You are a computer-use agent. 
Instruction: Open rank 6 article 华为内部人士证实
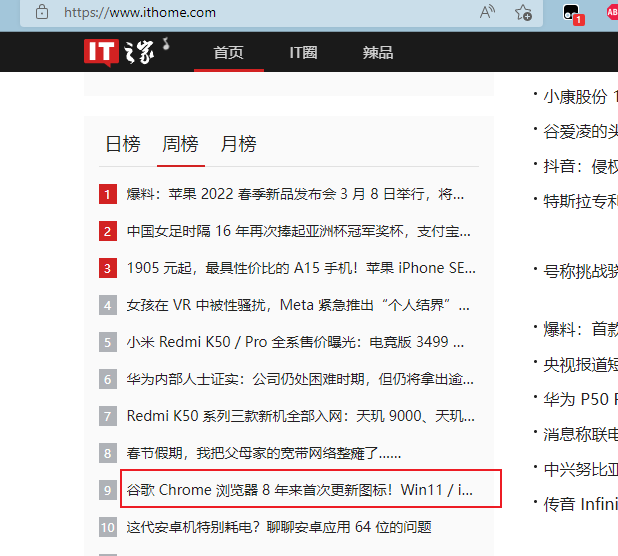(x=300, y=379)
